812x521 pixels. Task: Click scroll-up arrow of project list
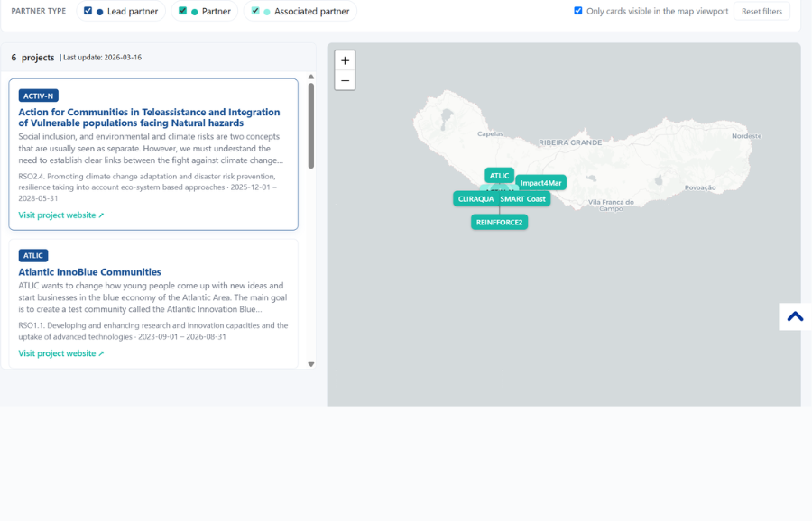click(310, 77)
